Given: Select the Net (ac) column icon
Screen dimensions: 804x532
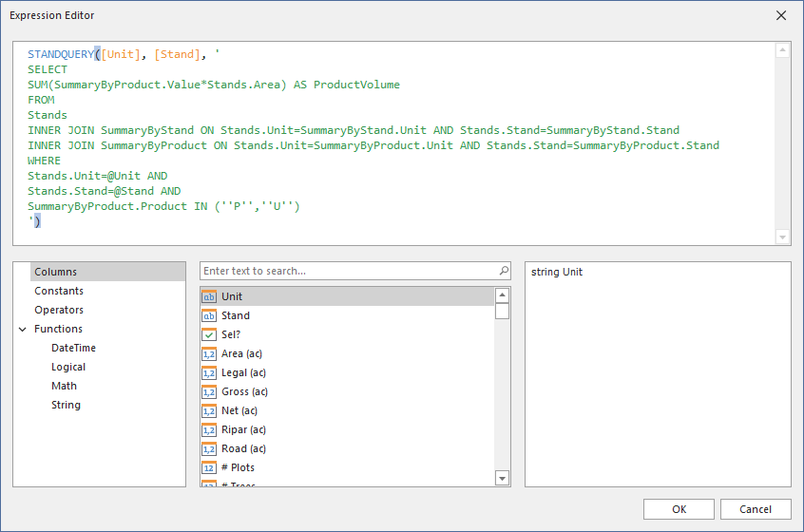Looking at the screenshot, I should click(x=209, y=410).
